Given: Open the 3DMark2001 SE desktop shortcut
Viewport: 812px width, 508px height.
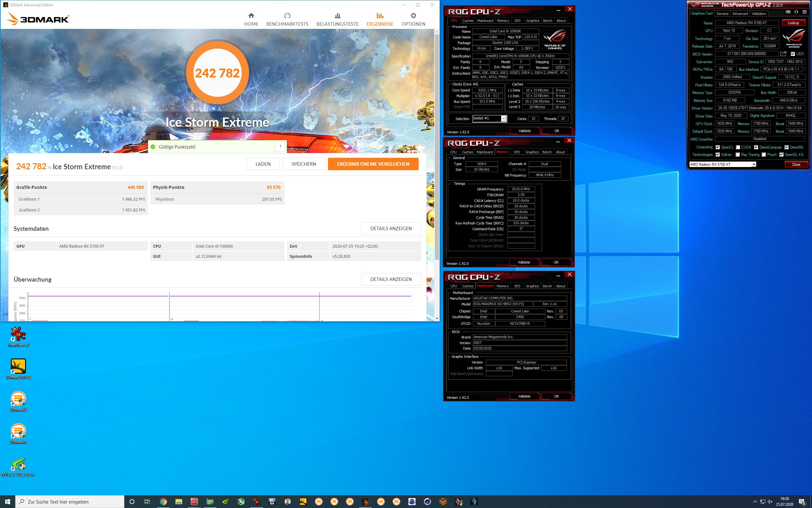Looking at the screenshot, I should pyautogui.click(x=18, y=369).
